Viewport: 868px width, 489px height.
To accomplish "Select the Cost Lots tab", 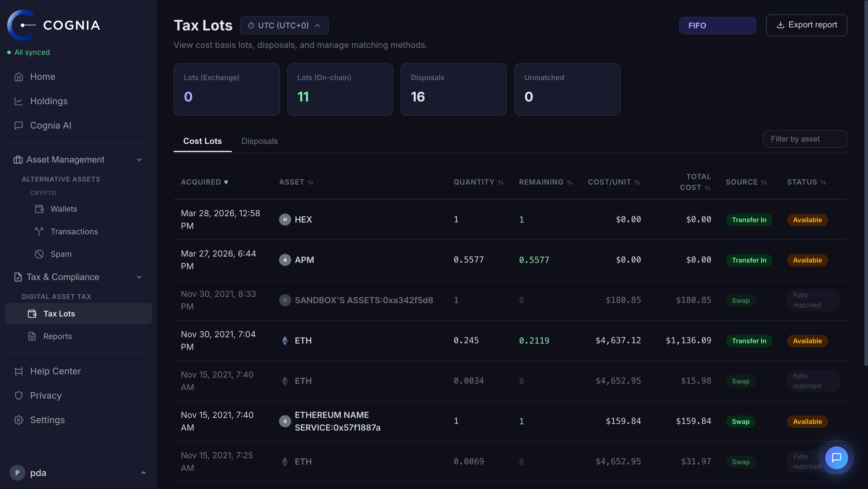I will [x=202, y=141].
